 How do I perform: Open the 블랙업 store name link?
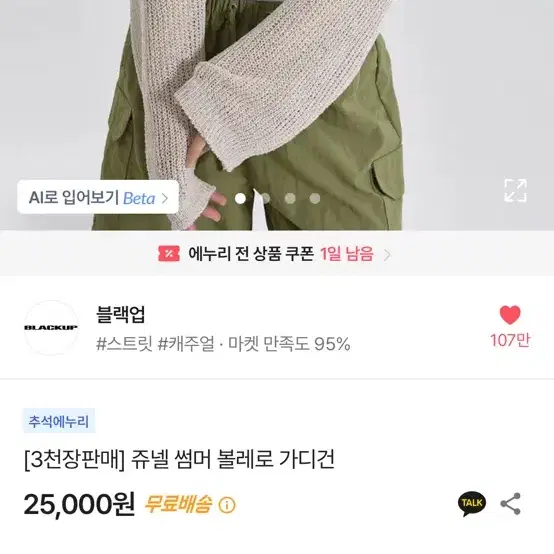(x=120, y=314)
